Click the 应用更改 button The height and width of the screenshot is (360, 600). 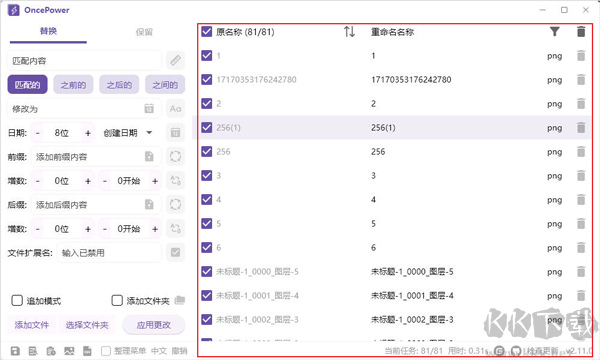(x=154, y=325)
